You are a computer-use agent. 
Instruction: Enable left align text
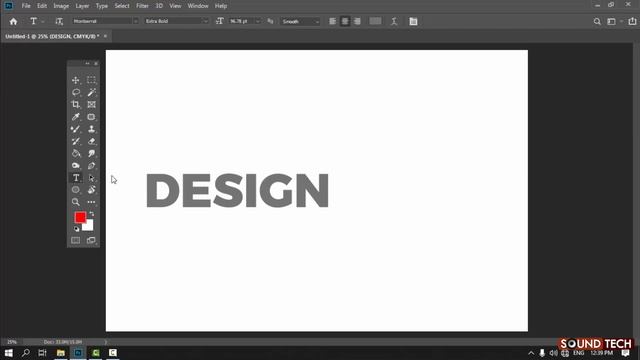pos(333,21)
